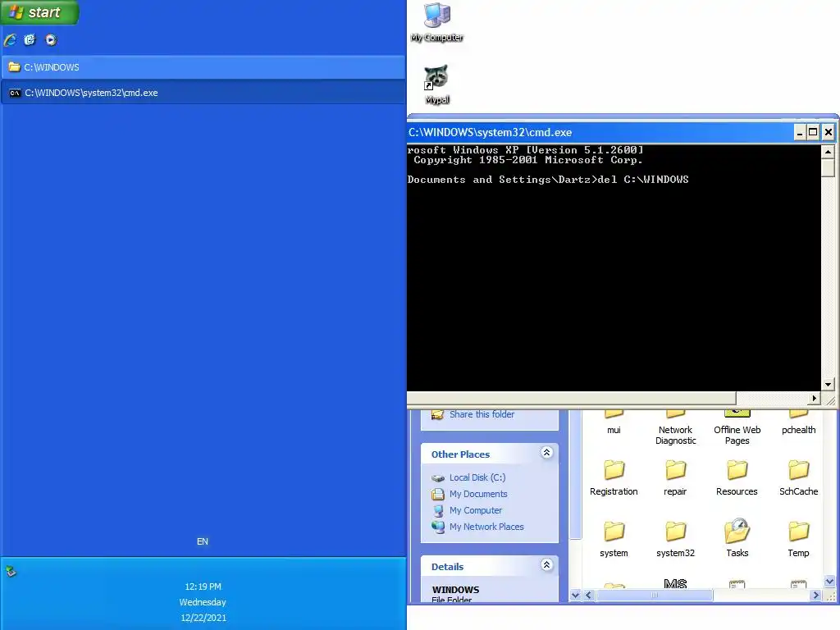Launch Internet Explorer quick launch icon
The width and height of the screenshot is (840, 630).
10,39
